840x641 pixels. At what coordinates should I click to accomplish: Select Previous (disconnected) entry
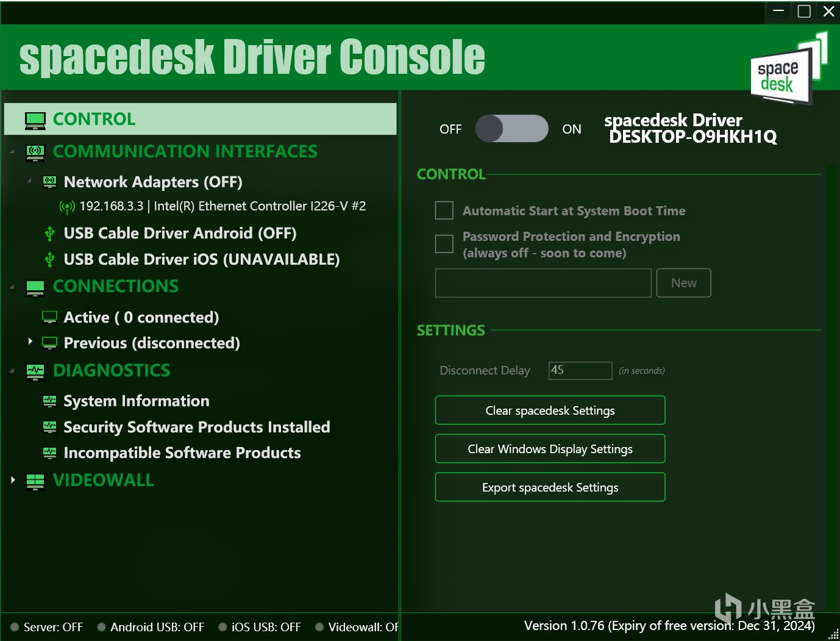point(152,343)
